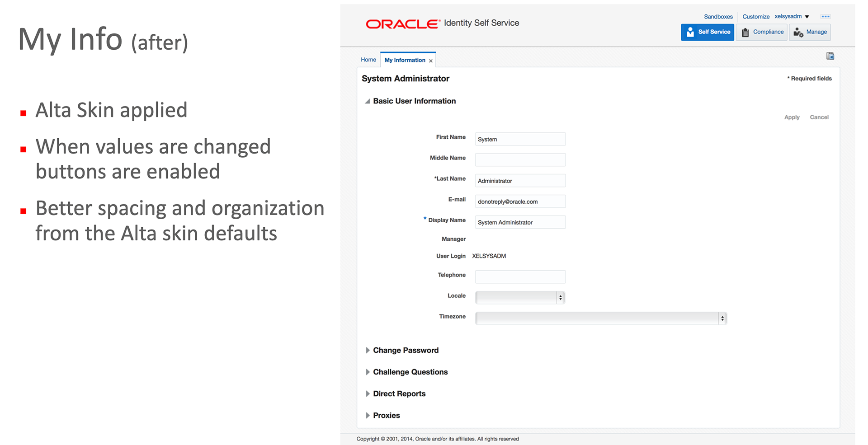Image resolution: width=868 pixels, height=445 pixels.
Task: Expand the Challenge Questions section
Action: coord(368,372)
